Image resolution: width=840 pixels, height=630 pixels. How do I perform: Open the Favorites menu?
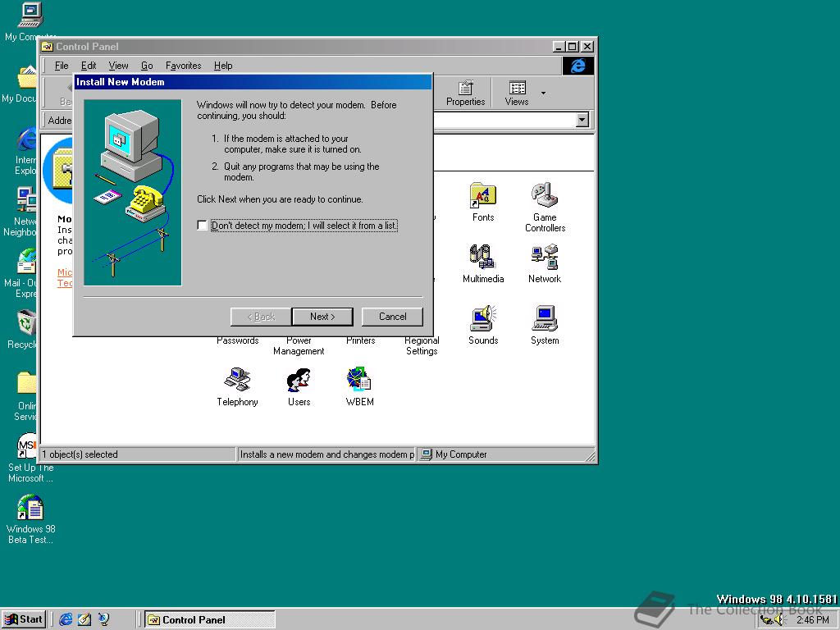pyautogui.click(x=183, y=66)
